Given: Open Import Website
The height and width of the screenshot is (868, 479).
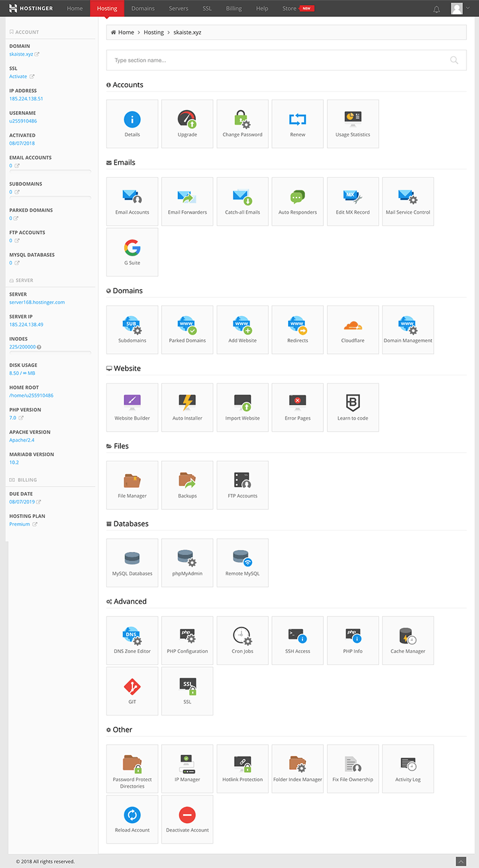Looking at the screenshot, I should click(x=242, y=408).
